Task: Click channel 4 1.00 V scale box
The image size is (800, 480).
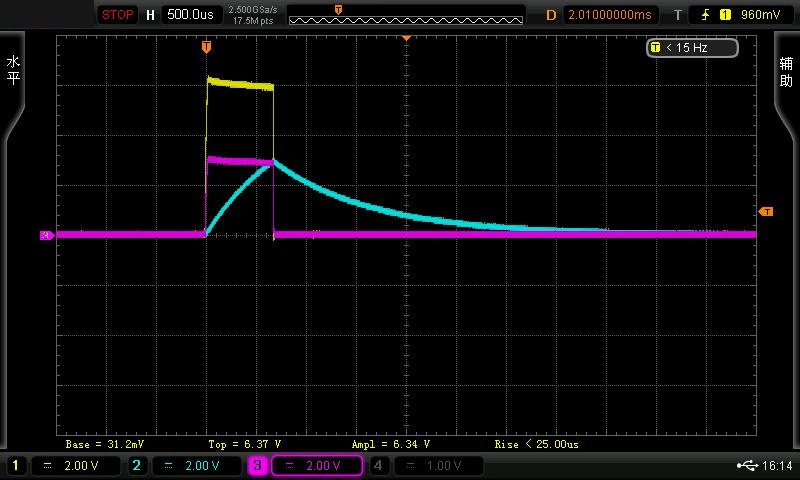Action: point(438,466)
